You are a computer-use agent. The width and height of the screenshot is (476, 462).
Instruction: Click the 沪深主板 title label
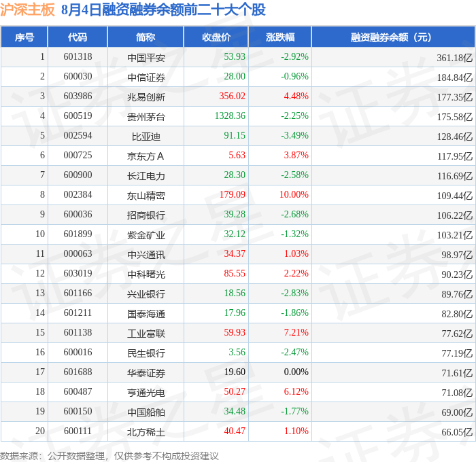(27, 10)
